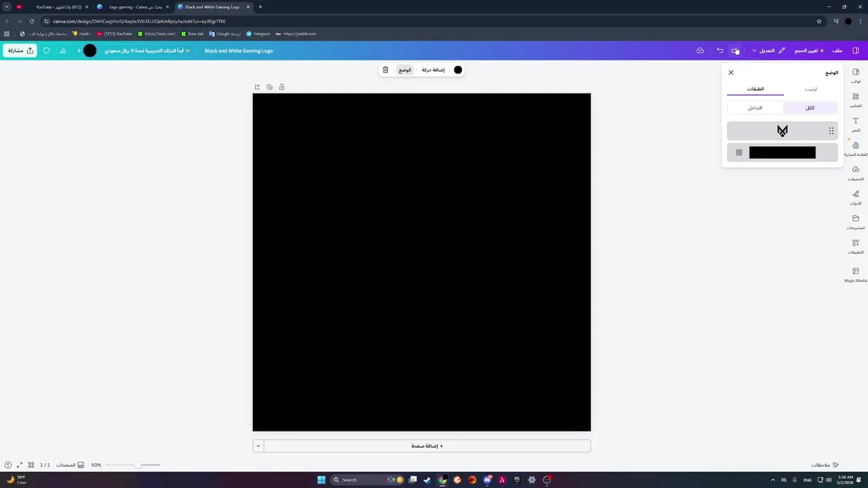868x488 pixels.
Task: Open the Brand (العلامة التجارية) sidebar panel
Action: [x=856, y=148]
